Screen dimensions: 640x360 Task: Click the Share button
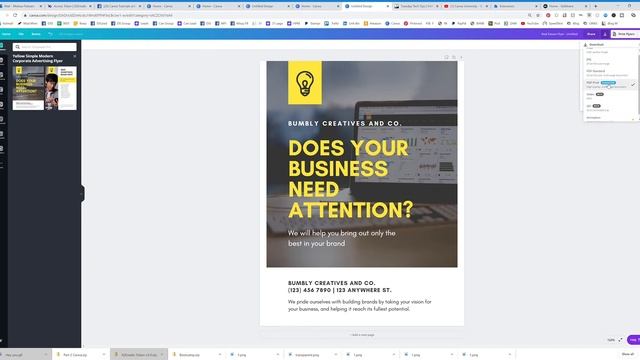point(591,34)
